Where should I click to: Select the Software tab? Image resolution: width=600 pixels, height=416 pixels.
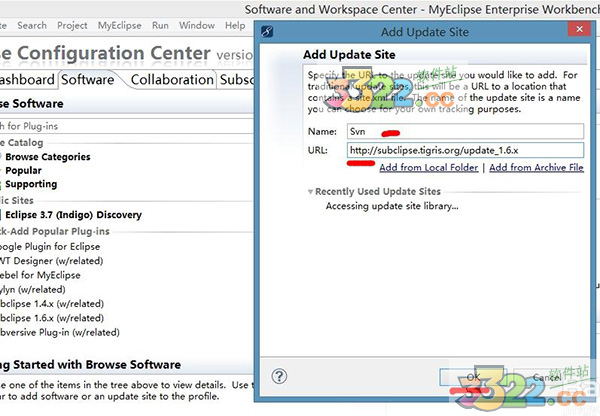pyautogui.click(x=88, y=80)
